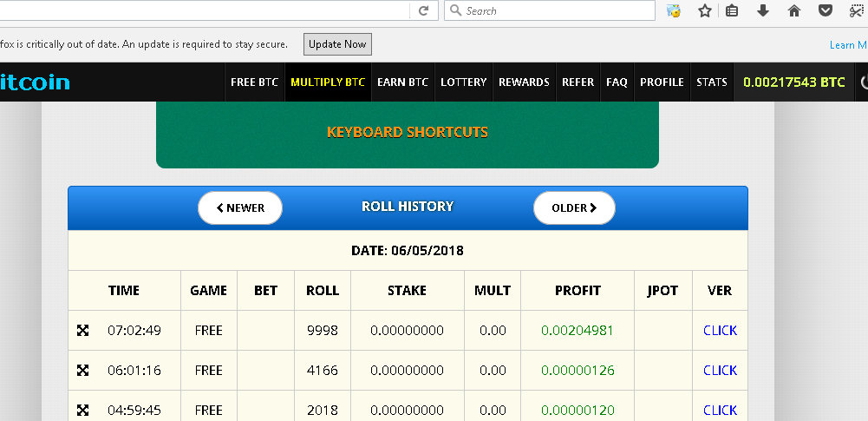Click the JPOT column header
Screen dimensions: 868x421
coord(662,291)
